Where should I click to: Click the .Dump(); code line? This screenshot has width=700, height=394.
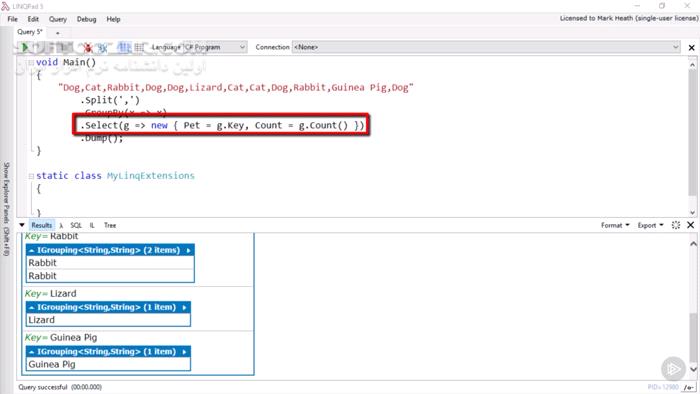click(x=101, y=139)
